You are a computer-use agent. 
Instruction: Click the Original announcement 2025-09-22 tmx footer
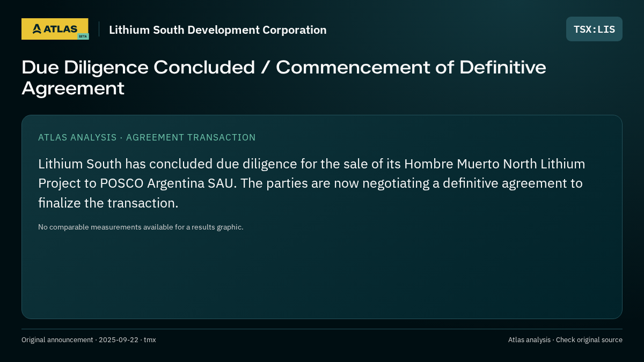pyautogui.click(x=89, y=339)
